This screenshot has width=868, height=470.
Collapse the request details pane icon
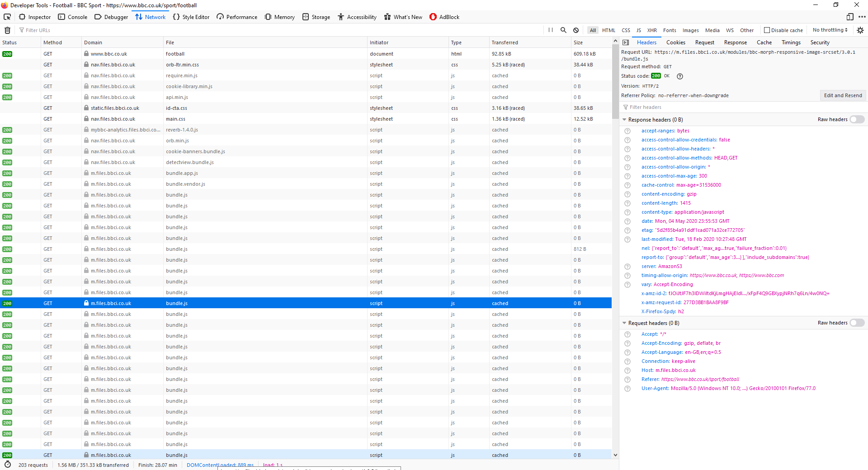click(626, 42)
